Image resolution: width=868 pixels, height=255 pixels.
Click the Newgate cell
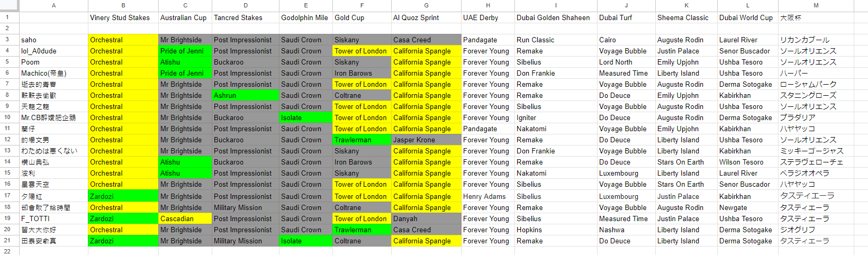[x=748, y=207]
